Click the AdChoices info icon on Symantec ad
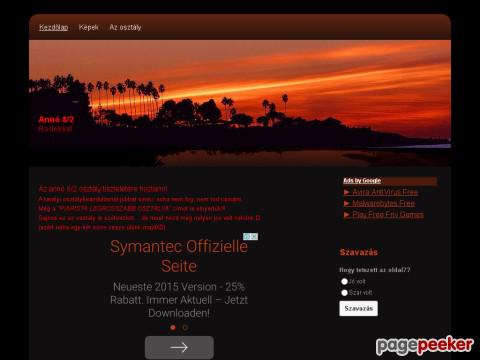The width and height of the screenshot is (480, 360). [x=247, y=237]
